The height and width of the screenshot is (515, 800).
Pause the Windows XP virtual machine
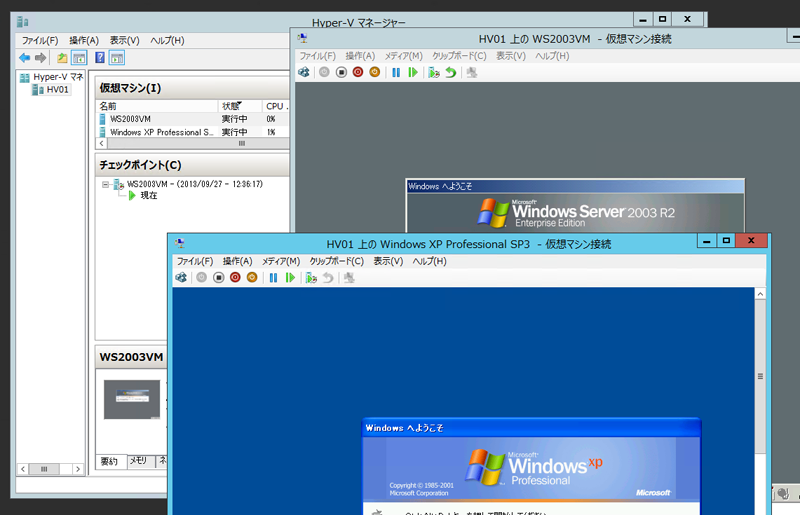[x=273, y=278]
